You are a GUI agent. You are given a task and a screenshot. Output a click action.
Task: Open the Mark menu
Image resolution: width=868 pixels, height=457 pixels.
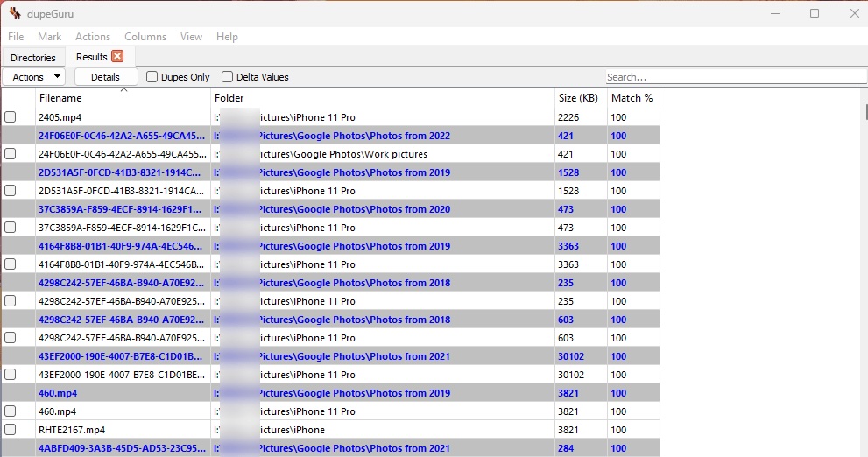point(49,37)
